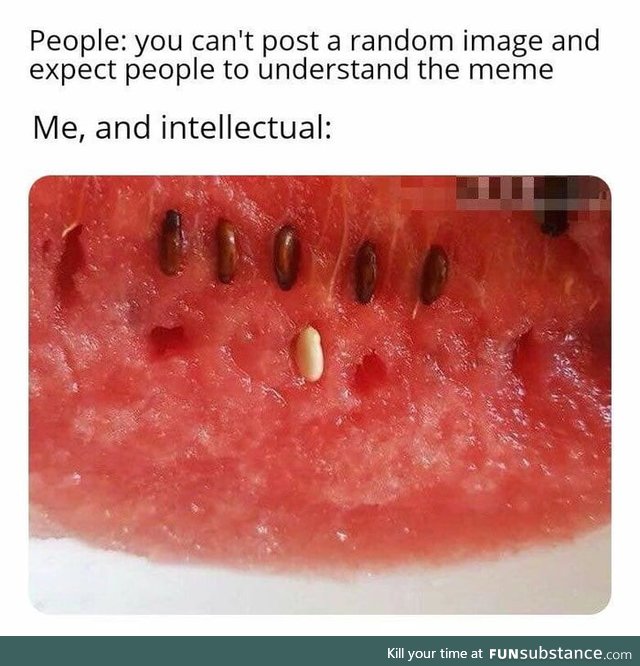The image size is (640, 666).
Task: Click the middle brown seed above white seed
Action: 287,257
